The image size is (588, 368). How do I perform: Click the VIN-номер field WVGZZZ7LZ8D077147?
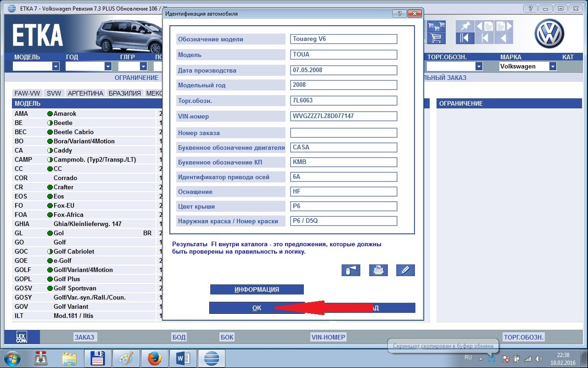(x=344, y=116)
